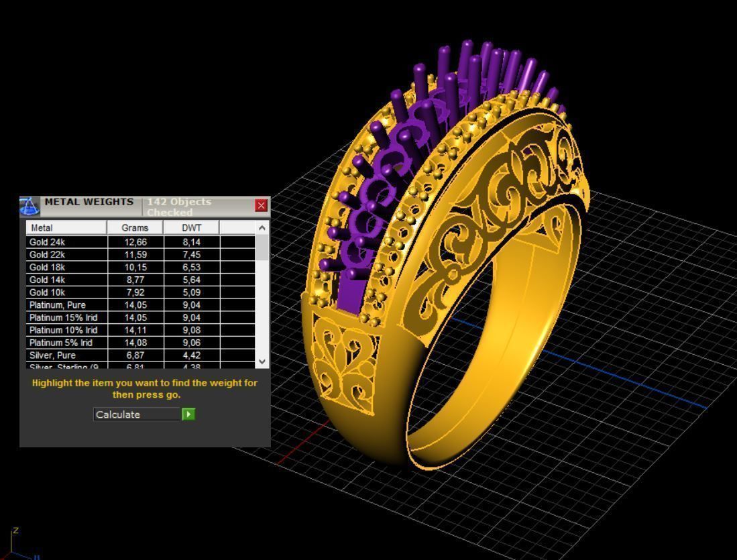Click the 8,14 DWT value
Image resolution: width=737 pixels, height=560 pixels.
(192, 242)
